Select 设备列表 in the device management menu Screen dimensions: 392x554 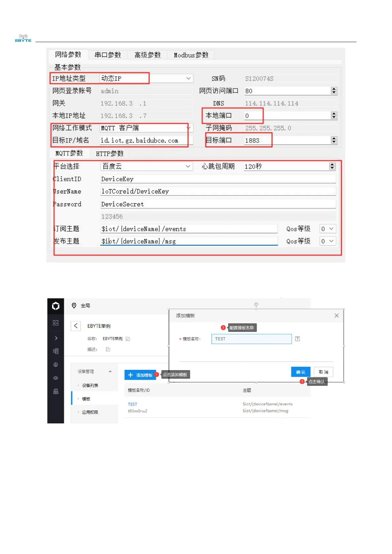coord(90,386)
